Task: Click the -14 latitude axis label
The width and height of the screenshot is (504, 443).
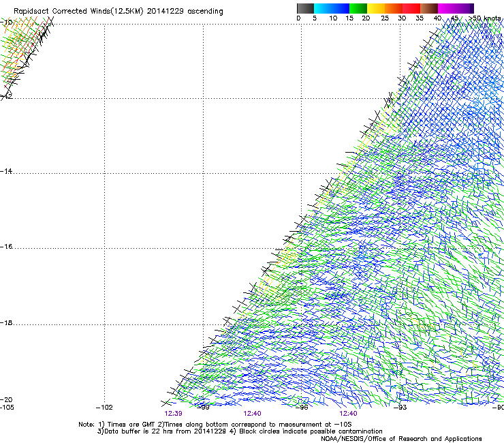Action: tap(6, 171)
